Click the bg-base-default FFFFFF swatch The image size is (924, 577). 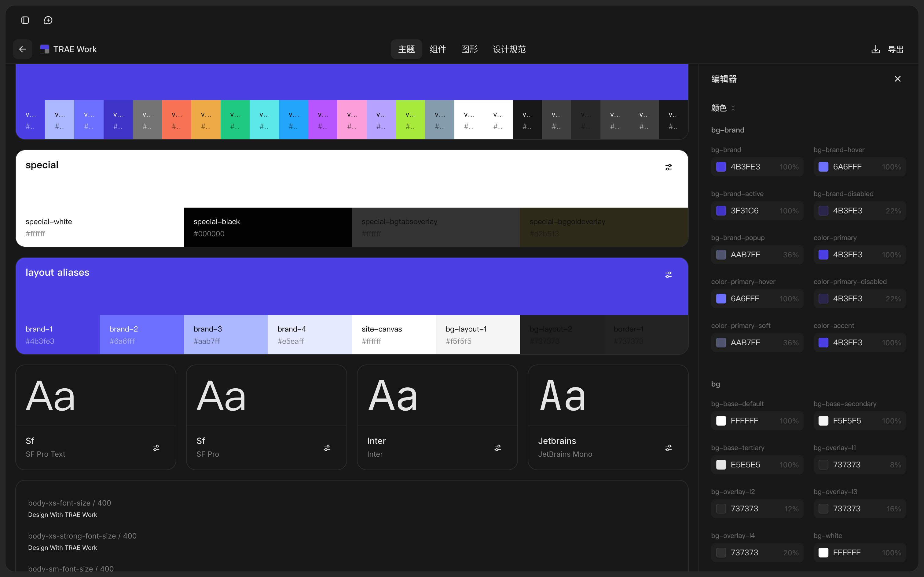click(x=721, y=421)
